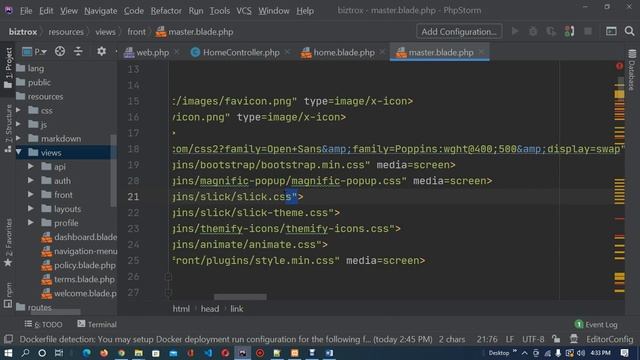
Task: Expand the css folder
Action: [x=18, y=110]
